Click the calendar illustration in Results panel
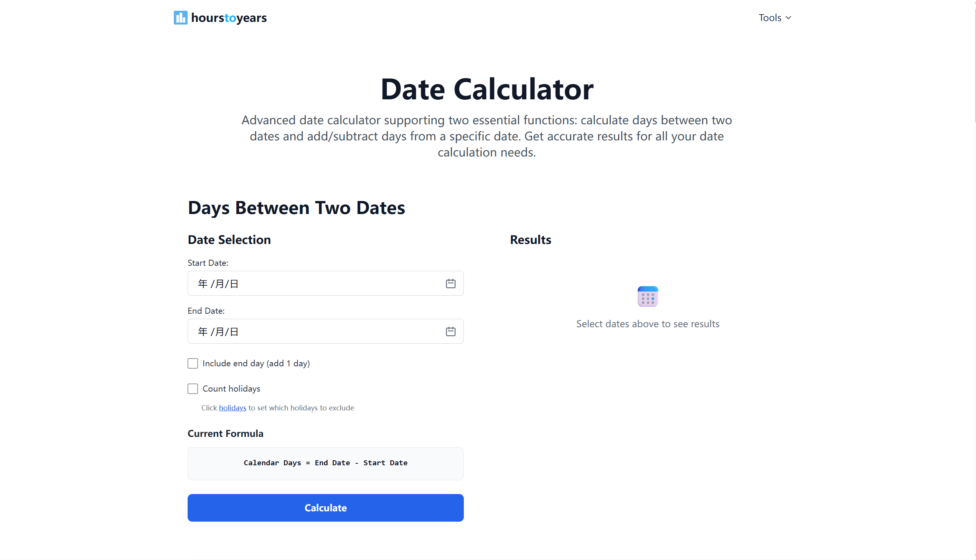The image size is (976, 560). click(648, 296)
